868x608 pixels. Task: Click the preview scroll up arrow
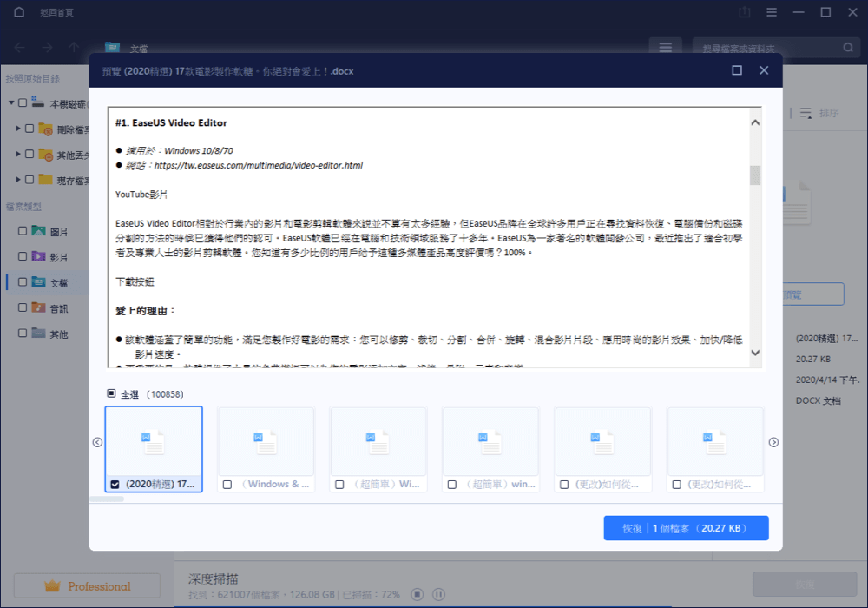(x=755, y=122)
